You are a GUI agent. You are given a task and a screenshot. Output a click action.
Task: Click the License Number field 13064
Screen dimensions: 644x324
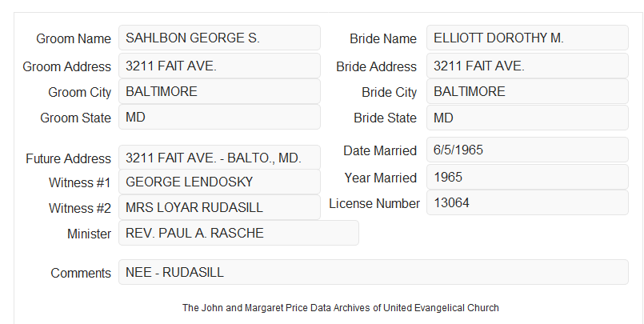527,202
